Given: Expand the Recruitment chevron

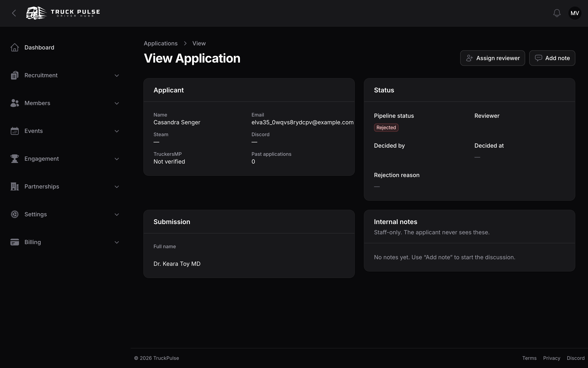Looking at the screenshot, I should pyautogui.click(x=117, y=75).
